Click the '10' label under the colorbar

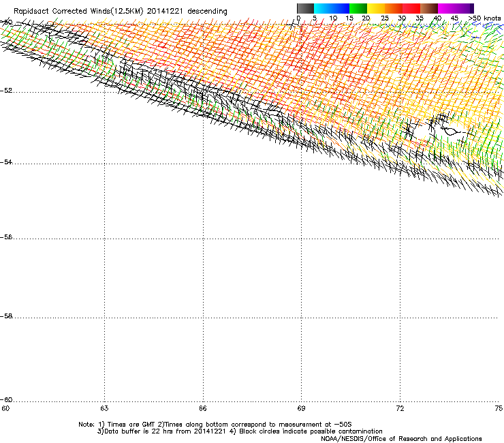click(x=333, y=18)
